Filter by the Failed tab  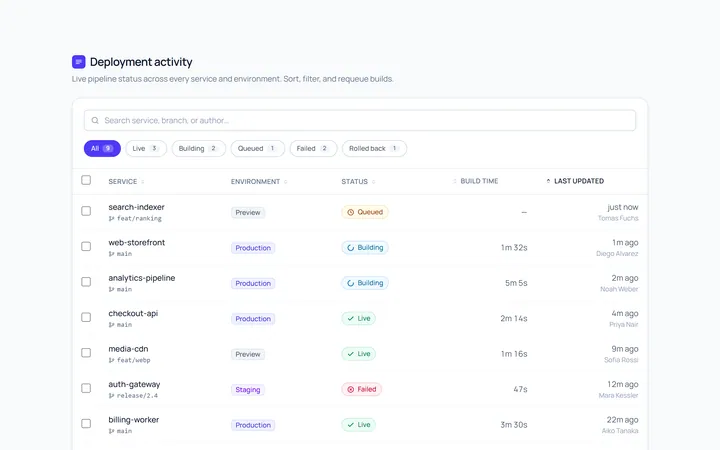click(x=313, y=148)
